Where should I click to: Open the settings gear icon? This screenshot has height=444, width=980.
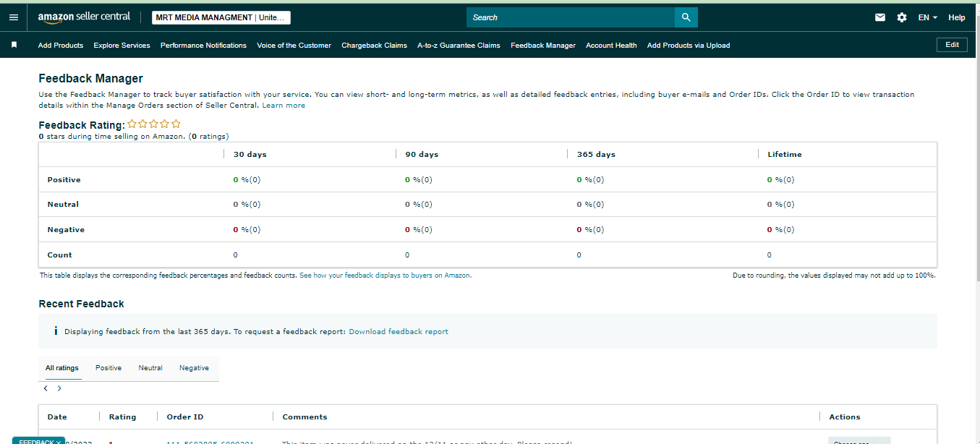902,17
